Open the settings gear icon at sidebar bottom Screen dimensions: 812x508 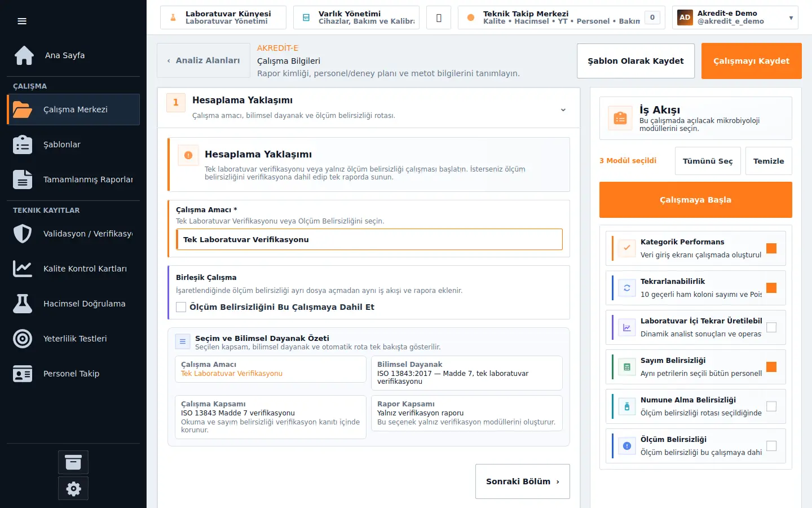tap(73, 489)
